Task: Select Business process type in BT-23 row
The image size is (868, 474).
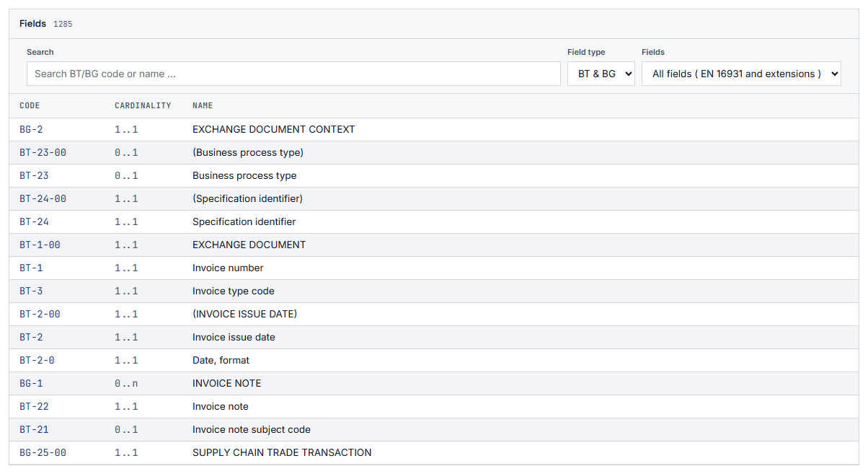Action: pos(244,175)
